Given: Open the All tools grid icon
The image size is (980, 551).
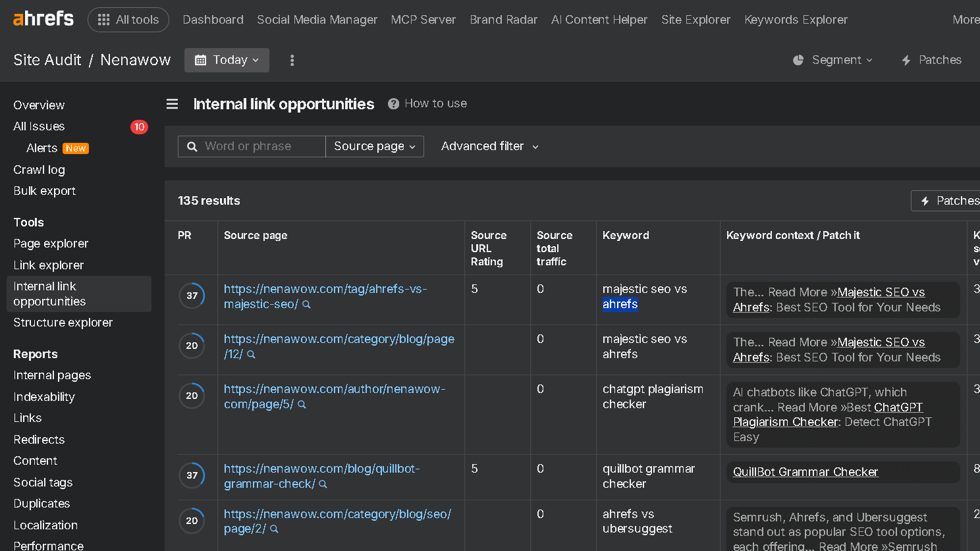Looking at the screenshot, I should (103, 20).
